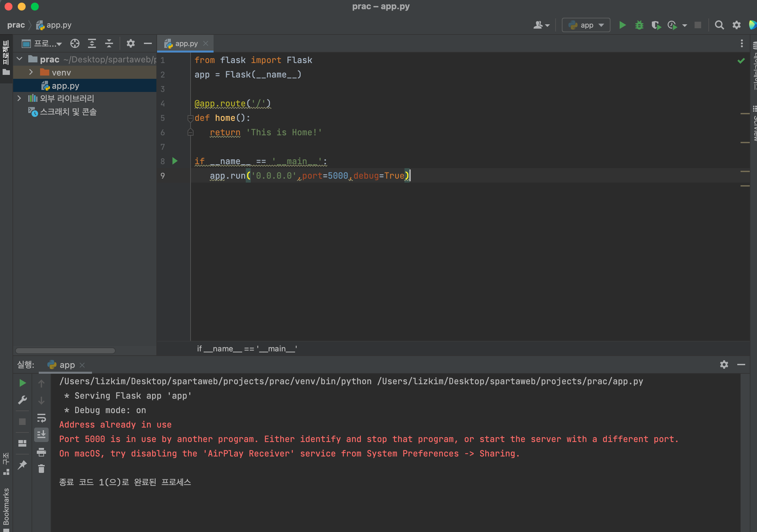Rerun app from the run panel

22,383
